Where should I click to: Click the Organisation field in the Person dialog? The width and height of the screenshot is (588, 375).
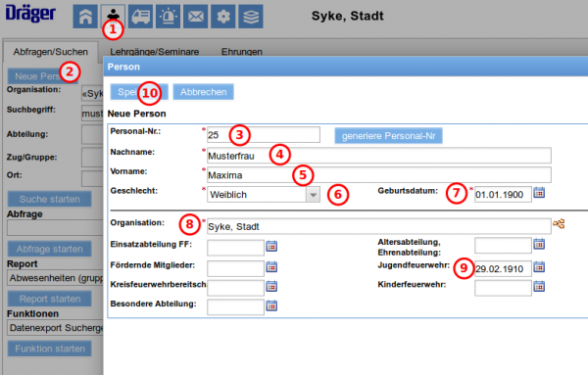pyautogui.click(x=378, y=226)
